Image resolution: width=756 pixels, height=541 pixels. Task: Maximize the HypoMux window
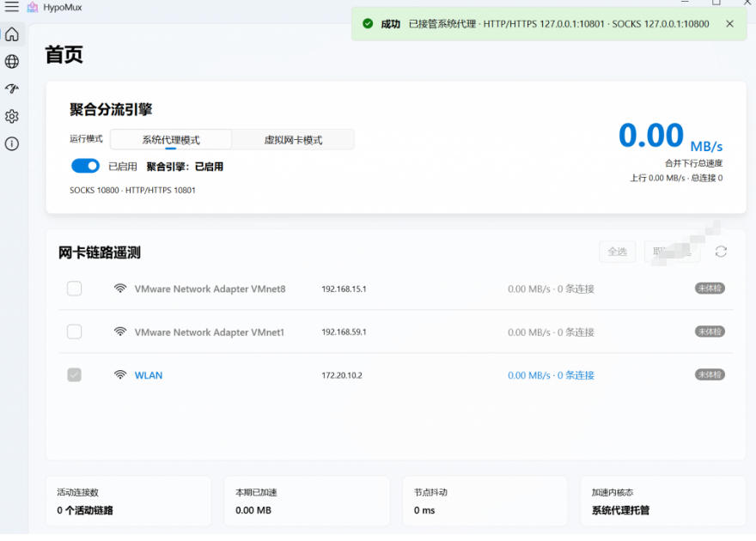tap(716, 3)
